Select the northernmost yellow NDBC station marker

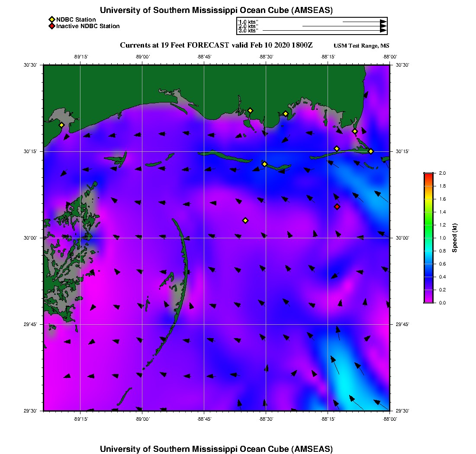pos(250,111)
